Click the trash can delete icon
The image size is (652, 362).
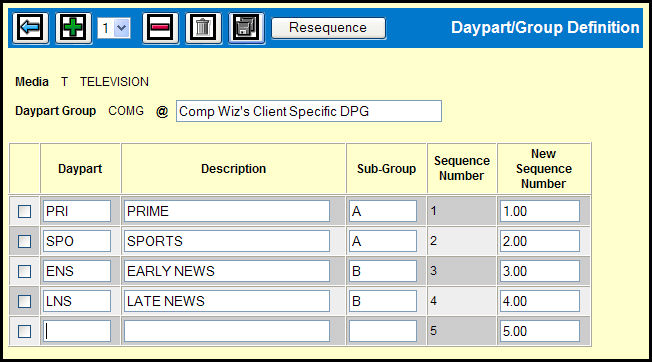pyautogui.click(x=203, y=28)
